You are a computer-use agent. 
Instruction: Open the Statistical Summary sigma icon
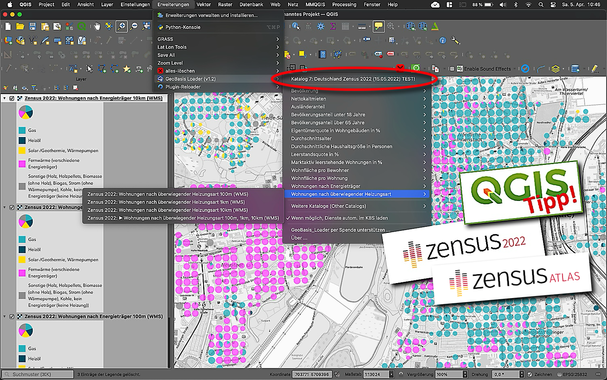coord(333,26)
